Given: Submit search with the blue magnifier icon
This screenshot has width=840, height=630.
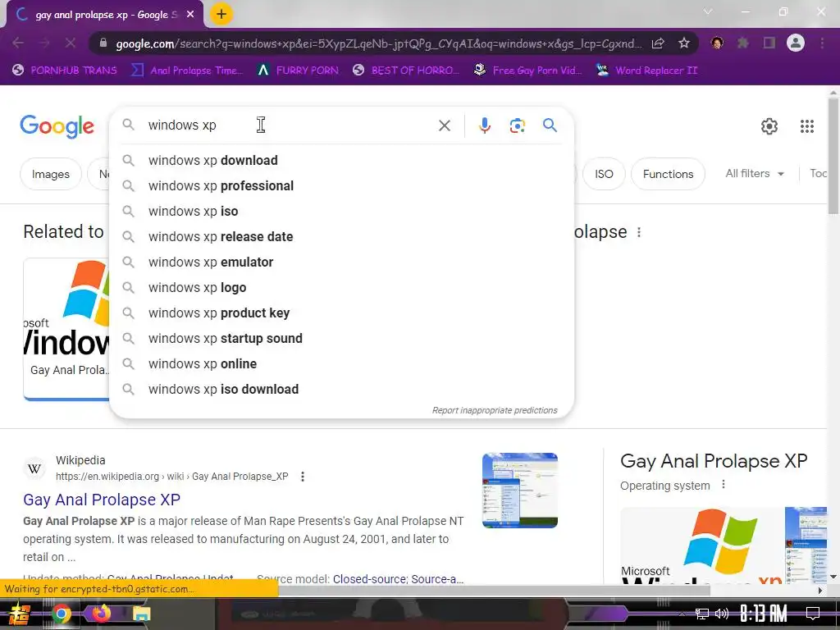Looking at the screenshot, I should 550,126.
